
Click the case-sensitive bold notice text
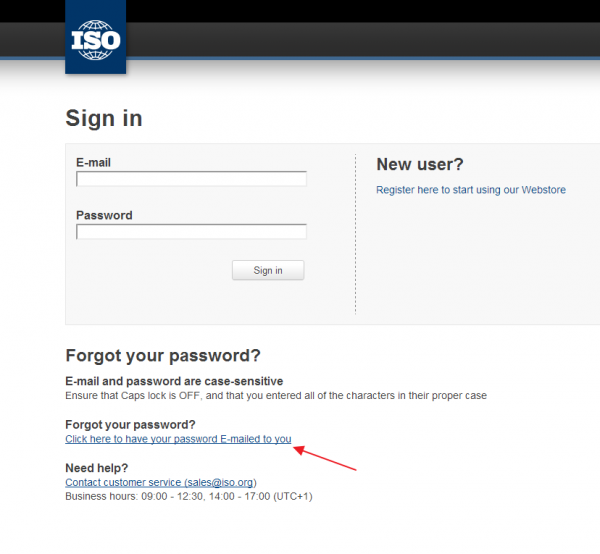coord(174,381)
